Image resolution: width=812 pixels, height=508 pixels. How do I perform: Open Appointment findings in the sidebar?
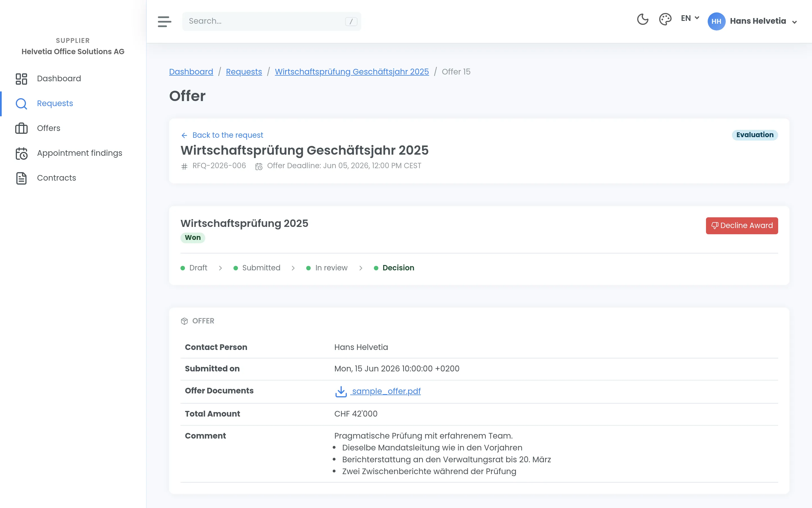(x=73, y=153)
